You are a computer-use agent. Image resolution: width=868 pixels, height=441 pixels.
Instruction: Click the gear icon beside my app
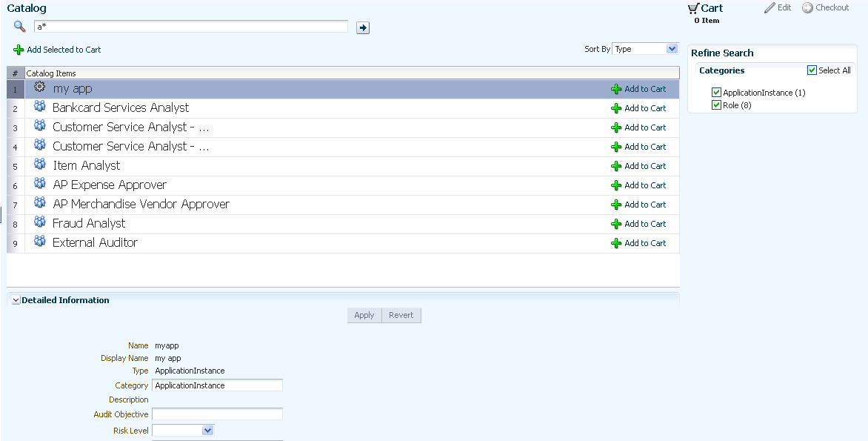(39, 87)
